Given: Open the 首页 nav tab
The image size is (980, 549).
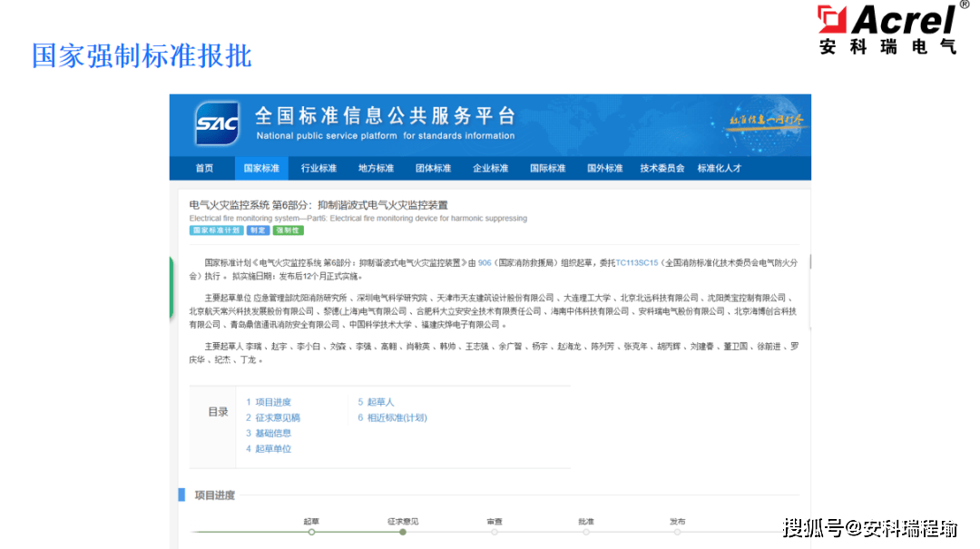Looking at the screenshot, I should [x=204, y=168].
